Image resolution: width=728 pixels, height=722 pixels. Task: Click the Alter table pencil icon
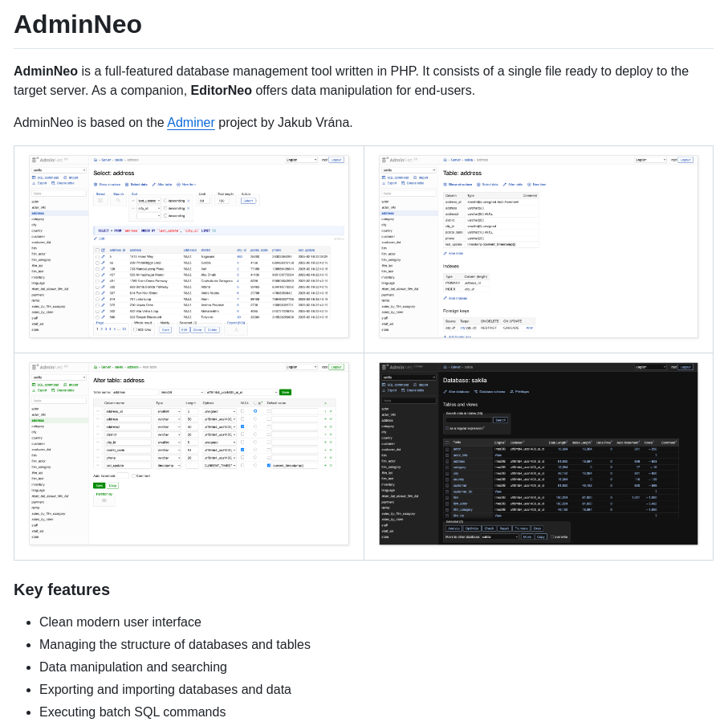153,184
